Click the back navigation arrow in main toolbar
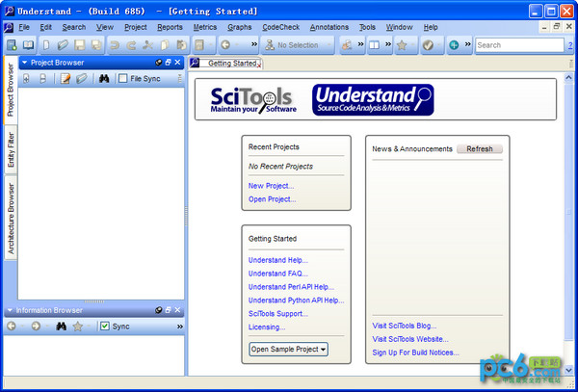578x392 pixels. tap(225, 45)
